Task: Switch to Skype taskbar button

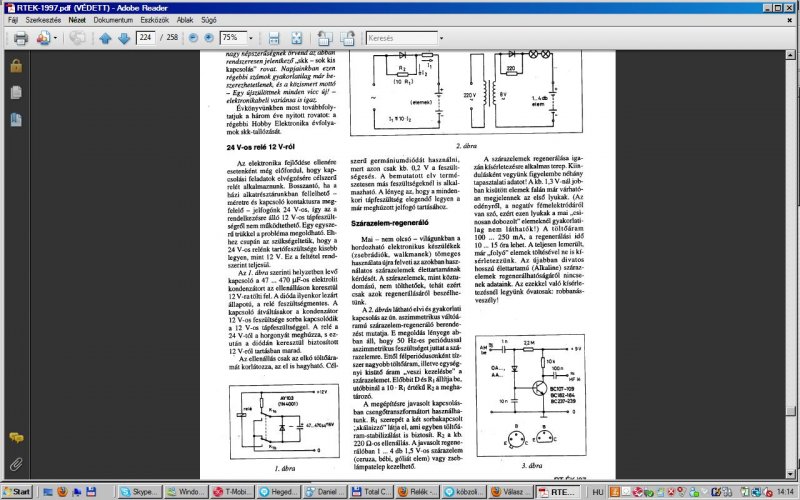Action: pyautogui.click(x=140, y=492)
